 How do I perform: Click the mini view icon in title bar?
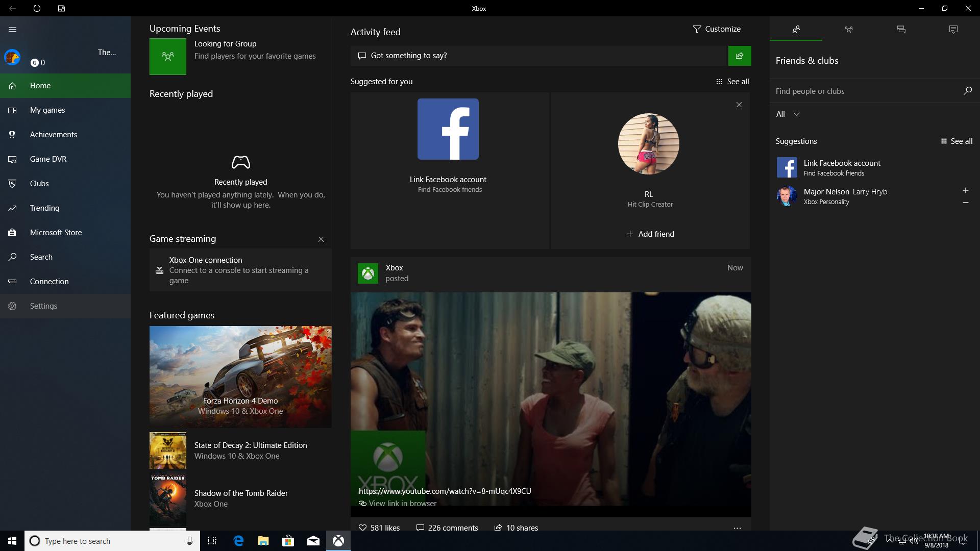point(61,8)
